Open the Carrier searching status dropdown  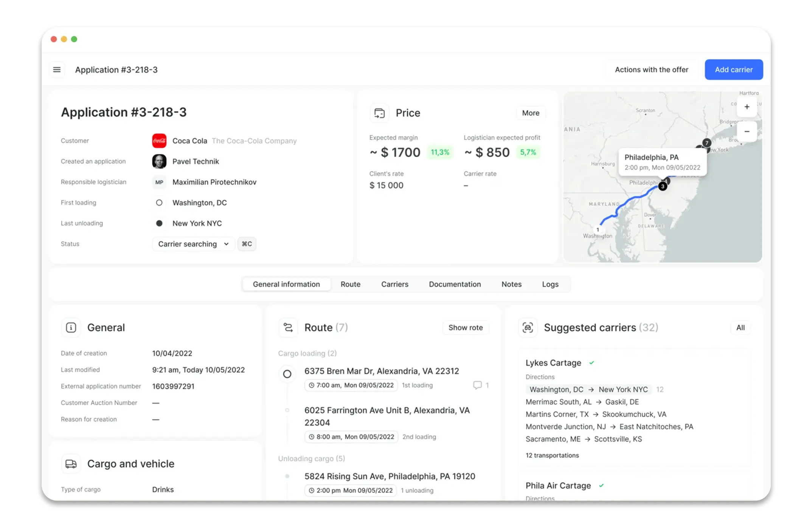(x=193, y=244)
